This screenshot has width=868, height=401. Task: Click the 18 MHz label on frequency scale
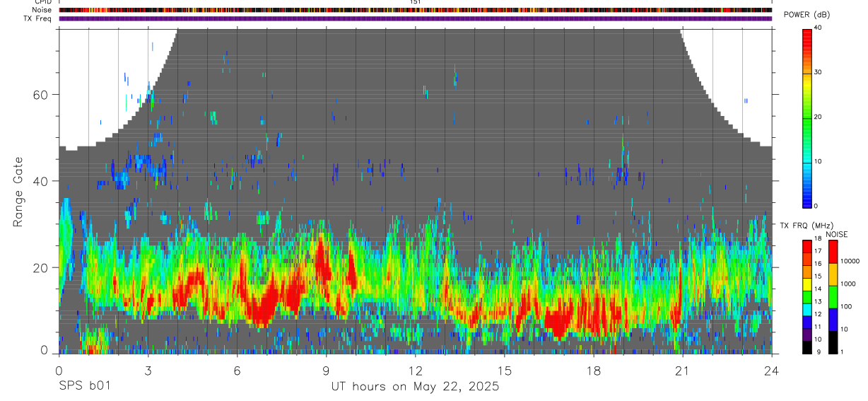click(817, 238)
